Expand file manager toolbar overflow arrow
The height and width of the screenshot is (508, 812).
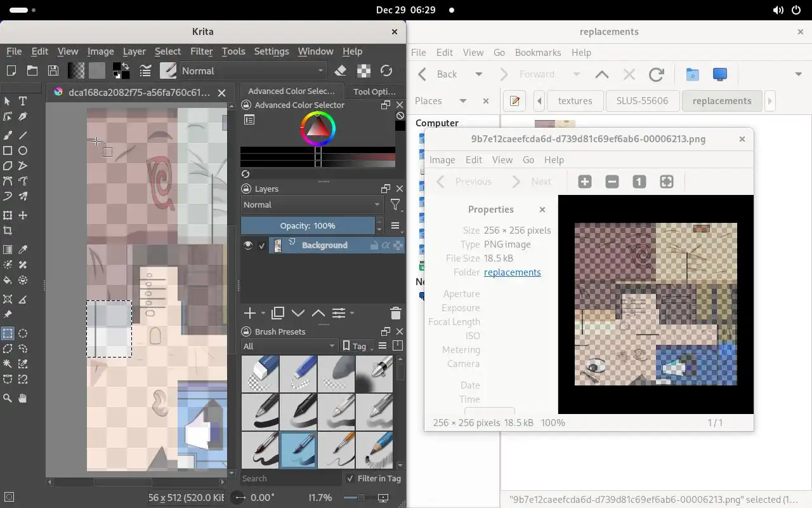[798, 74]
